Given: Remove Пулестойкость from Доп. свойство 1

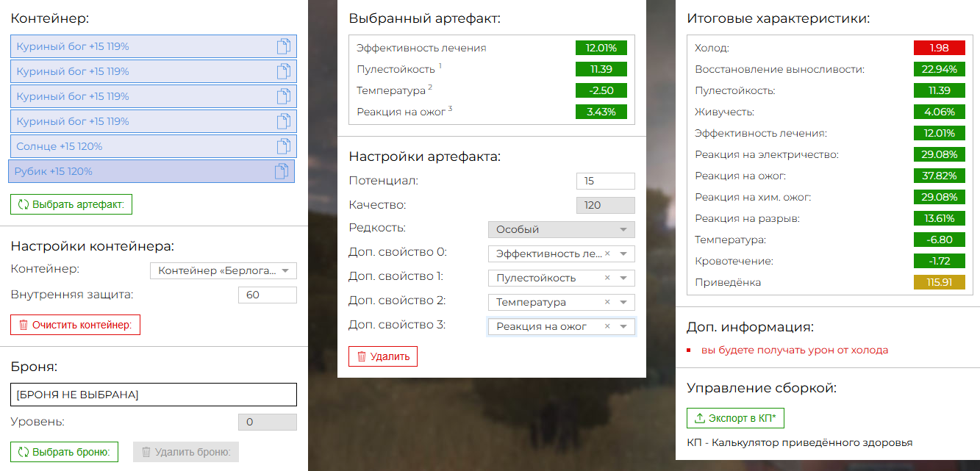Looking at the screenshot, I should 607,278.
